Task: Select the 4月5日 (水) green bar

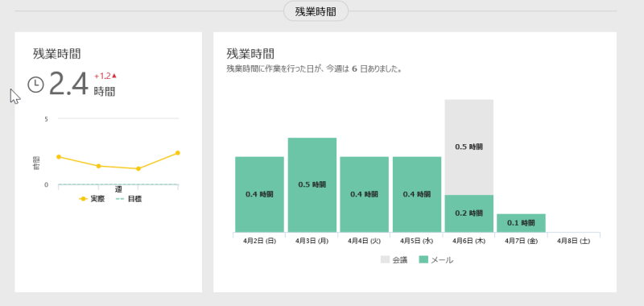Action: [x=417, y=194]
